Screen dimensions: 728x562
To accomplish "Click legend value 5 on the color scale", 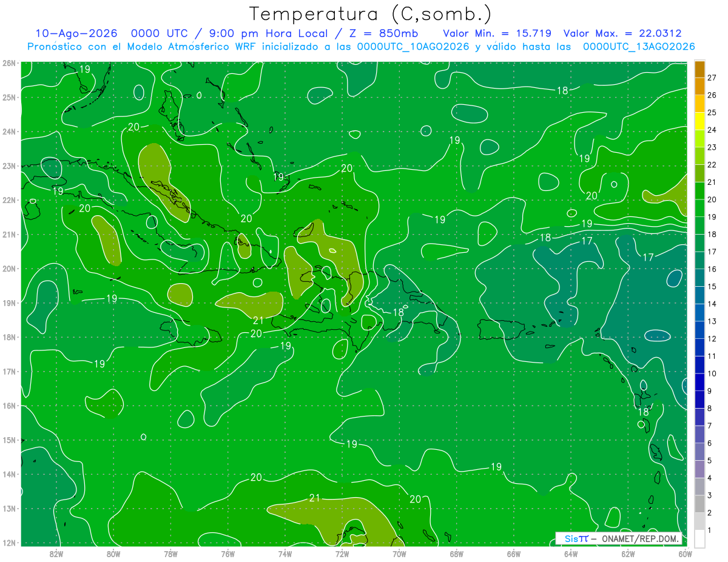I will [710, 461].
